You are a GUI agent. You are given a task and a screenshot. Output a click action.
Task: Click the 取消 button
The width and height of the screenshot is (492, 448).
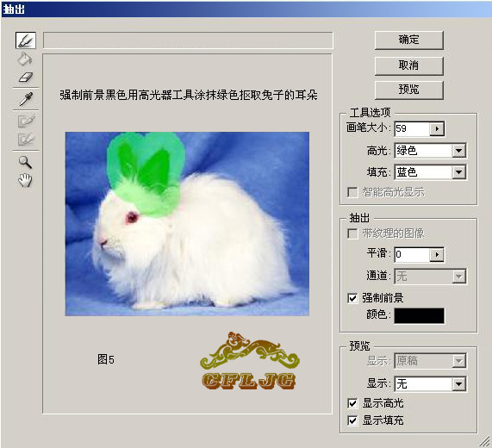[x=408, y=65]
